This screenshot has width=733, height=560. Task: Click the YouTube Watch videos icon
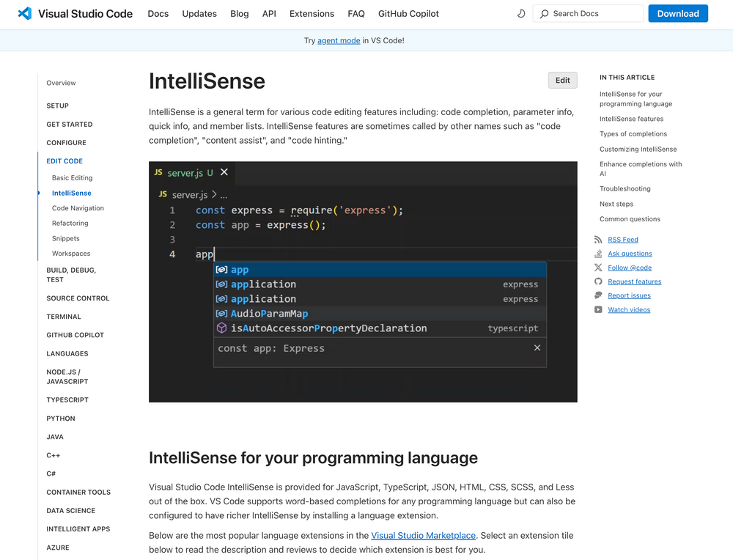tap(598, 309)
